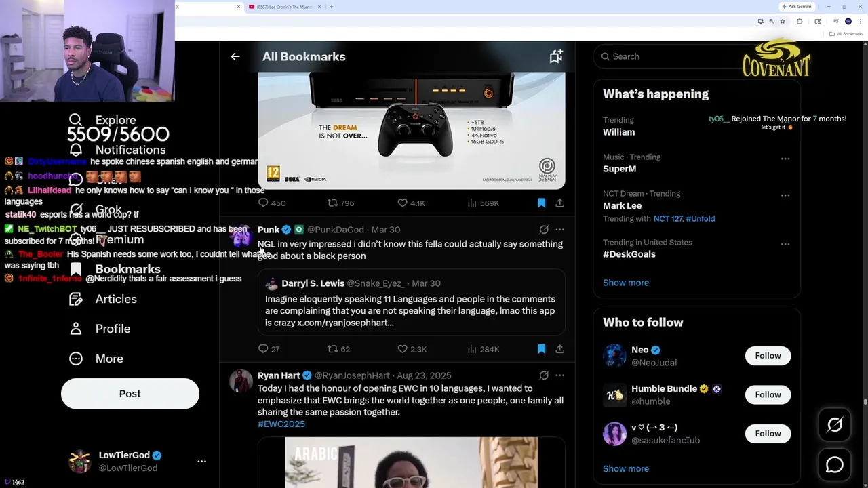The image size is (868, 488).
Task: Open more options for #DeskGoals trend
Action: [785, 244]
